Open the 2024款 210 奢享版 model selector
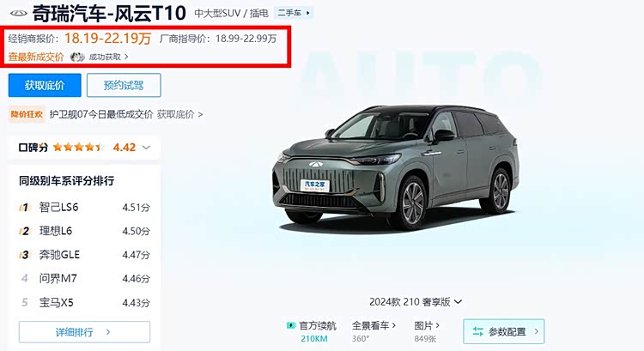Image resolution: width=644 pixels, height=351 pixels. coord(416,302)
